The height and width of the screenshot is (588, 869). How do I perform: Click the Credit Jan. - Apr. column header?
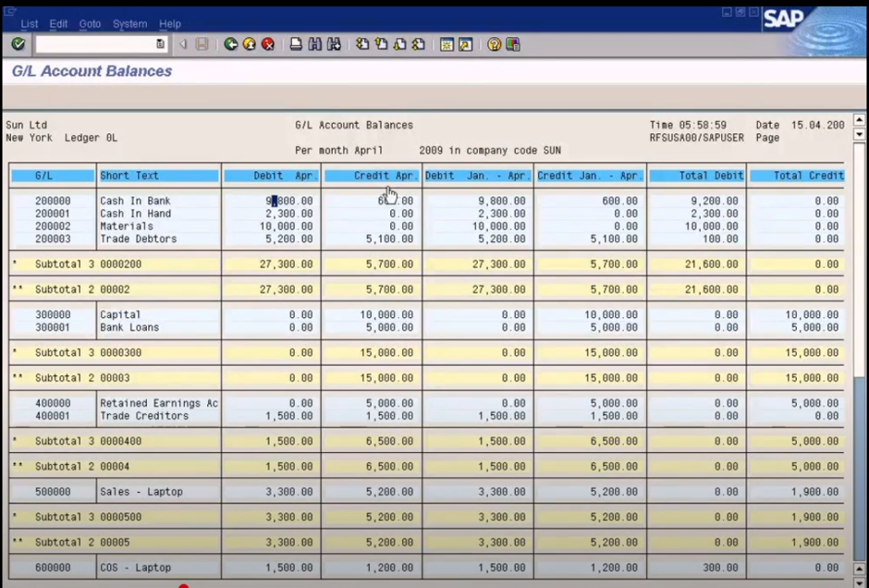coord(591,176)
